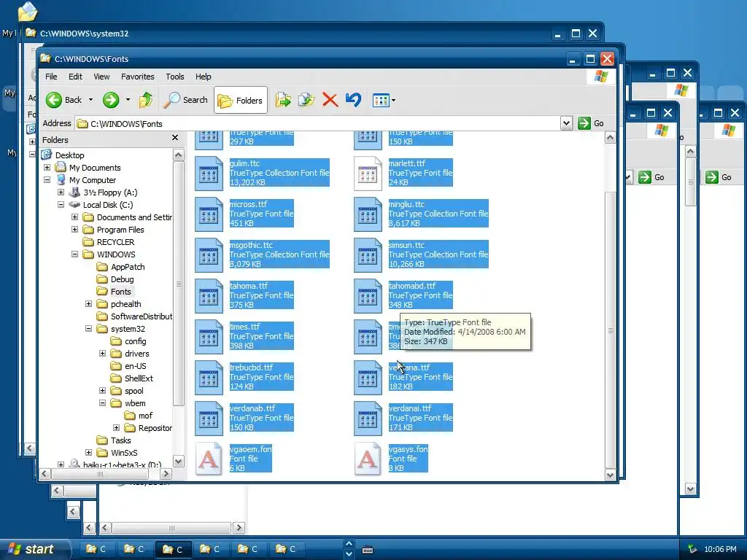
Task: Expand 3½ Floppy (A:) node
Action: (x=61, y=192)
